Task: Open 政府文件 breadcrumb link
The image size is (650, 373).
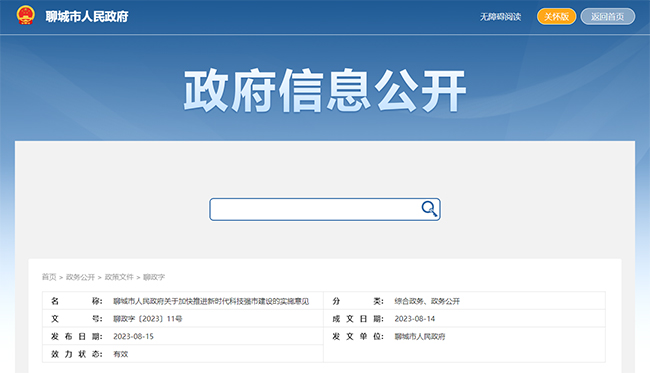Action: [x=119, y=277]
